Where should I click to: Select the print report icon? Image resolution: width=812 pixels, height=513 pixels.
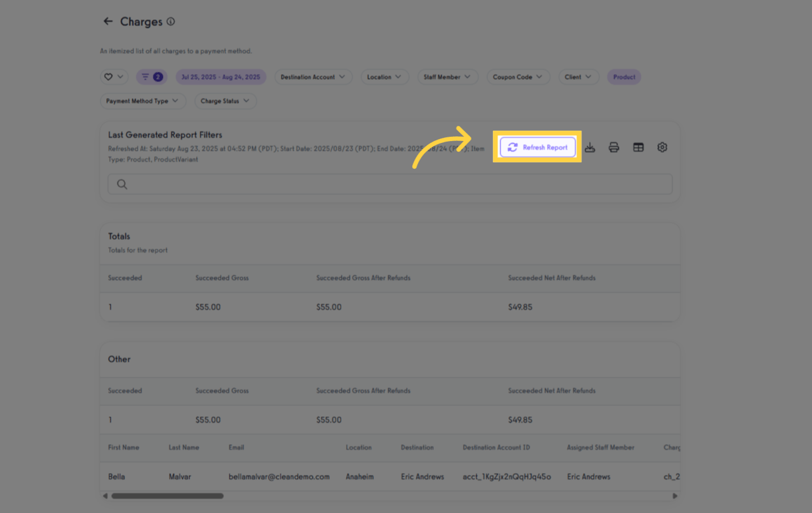[614, 147]
